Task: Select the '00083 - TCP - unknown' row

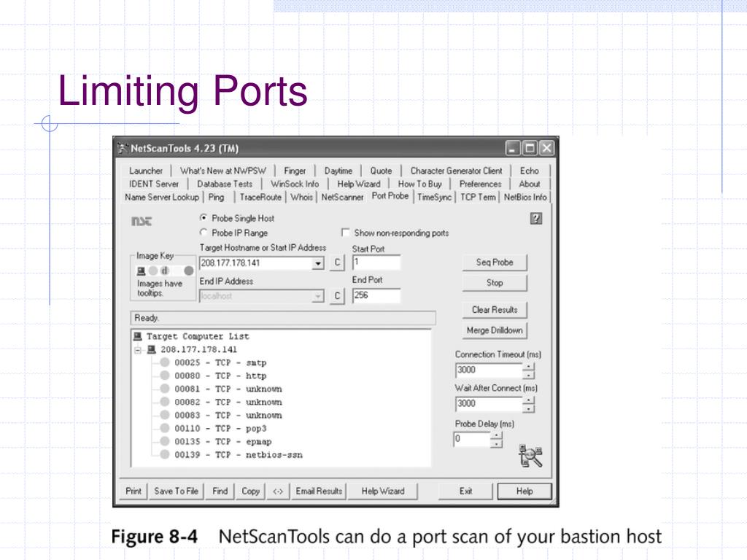Action: (x=228, y=415)
